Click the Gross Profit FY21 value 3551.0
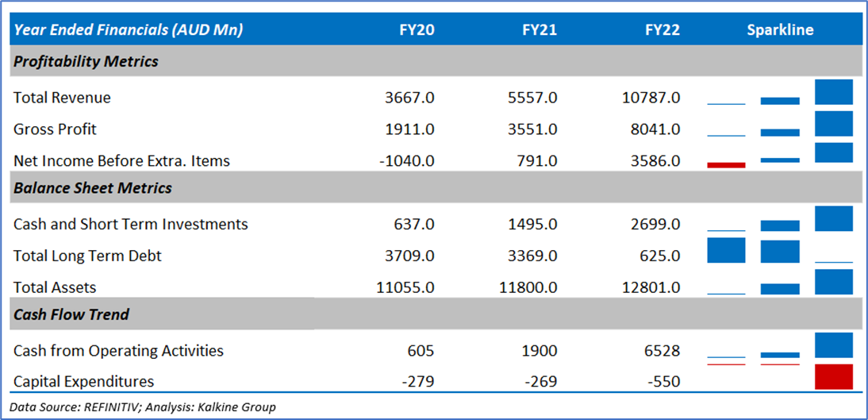Viewport: 868px width, 420px height. [x=532, y=129]
